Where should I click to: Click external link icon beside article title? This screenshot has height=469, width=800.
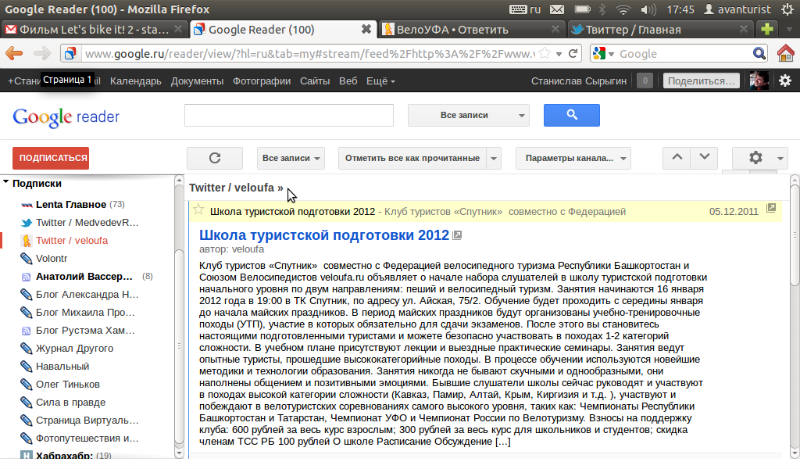pos(457,235)
